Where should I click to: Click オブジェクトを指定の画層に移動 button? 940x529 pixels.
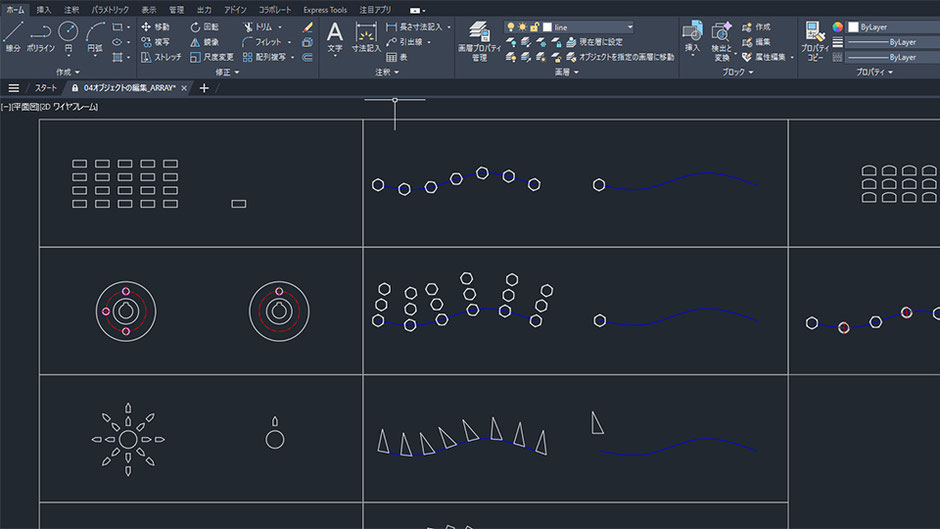620,57
